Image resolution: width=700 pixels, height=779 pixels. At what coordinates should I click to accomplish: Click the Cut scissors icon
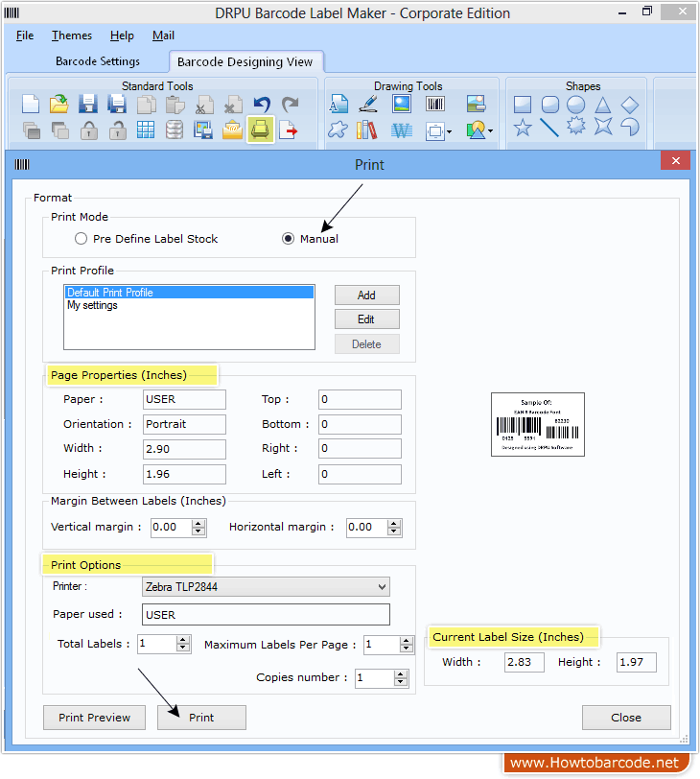coord(203,105)
